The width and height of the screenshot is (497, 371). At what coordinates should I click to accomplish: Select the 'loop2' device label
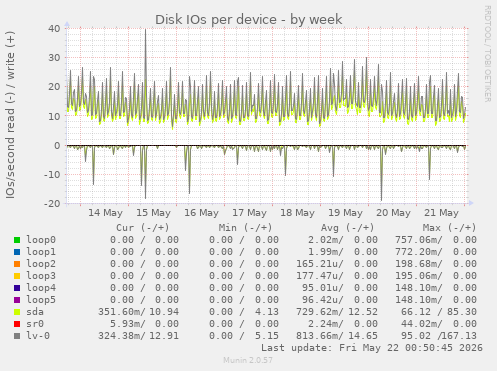click(41, 264)
